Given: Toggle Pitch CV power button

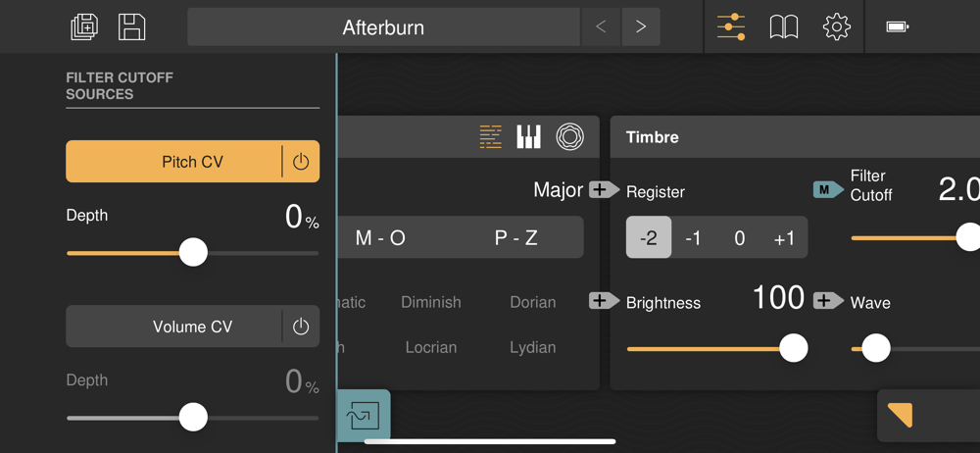Looking at the screenshot, I should point(301,162).
